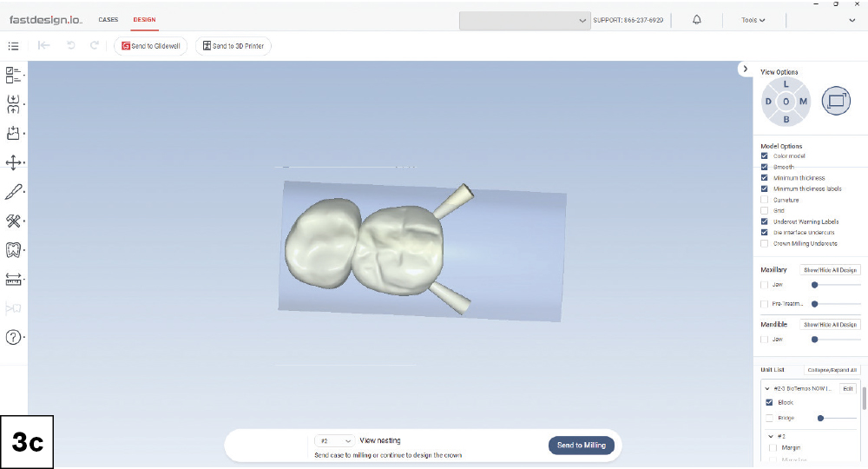Screen dimensions: 868x469
Task: Click the View nesting label
Action: (x=380, y=440)
